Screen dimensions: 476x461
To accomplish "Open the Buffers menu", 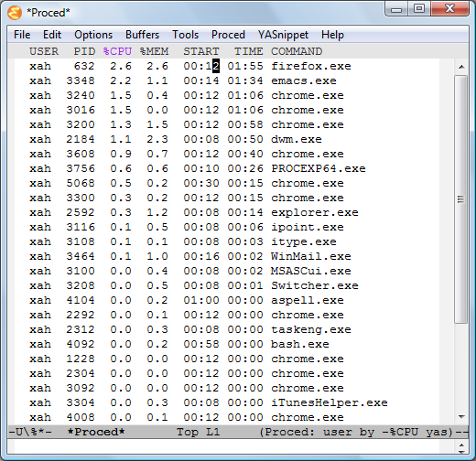I will coord(142,35).
